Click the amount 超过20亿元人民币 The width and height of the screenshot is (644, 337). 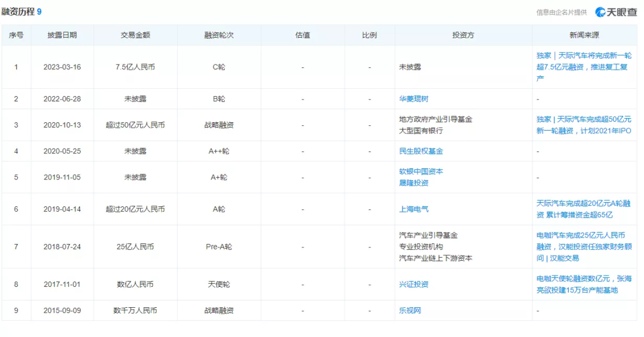[x=135, y=209]
